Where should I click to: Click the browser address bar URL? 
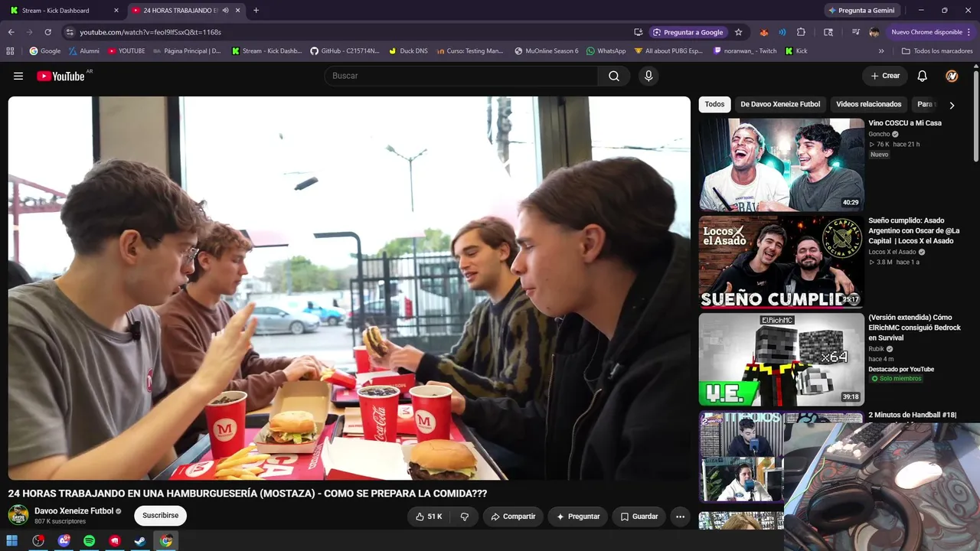point(150,32)
